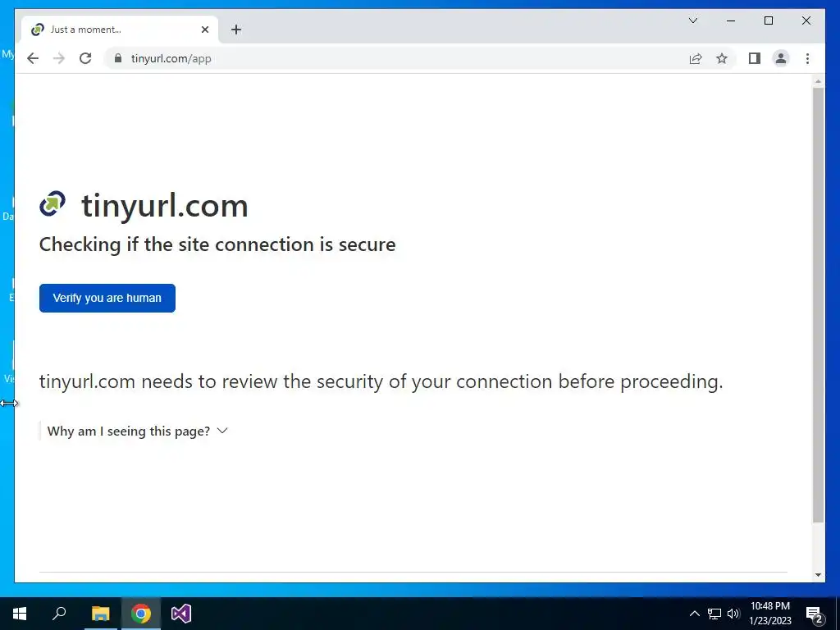Go back using browser back arrow
This screenshot has width=840, height=630.
coord(33,58)
